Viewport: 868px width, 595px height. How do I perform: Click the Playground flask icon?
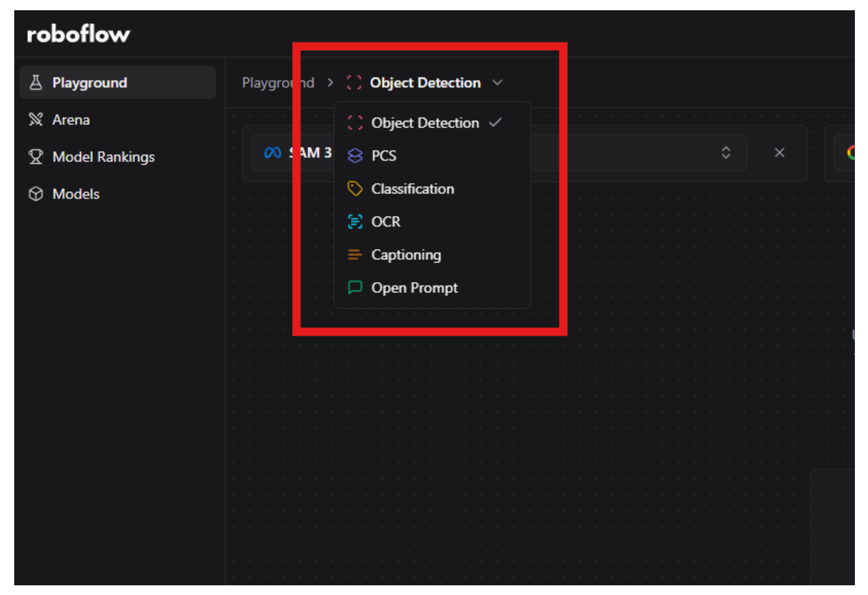tap(36, 83)
